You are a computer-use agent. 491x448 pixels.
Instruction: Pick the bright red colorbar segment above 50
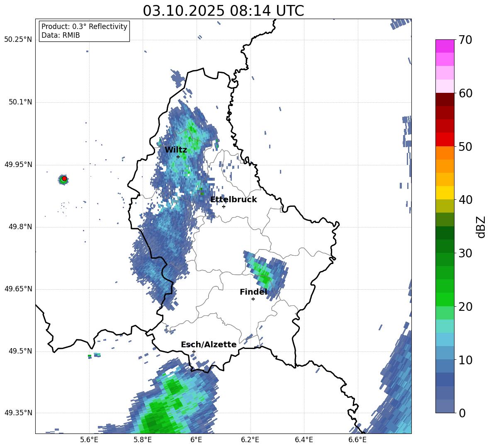pyautogui.click(x=445, y=139)
